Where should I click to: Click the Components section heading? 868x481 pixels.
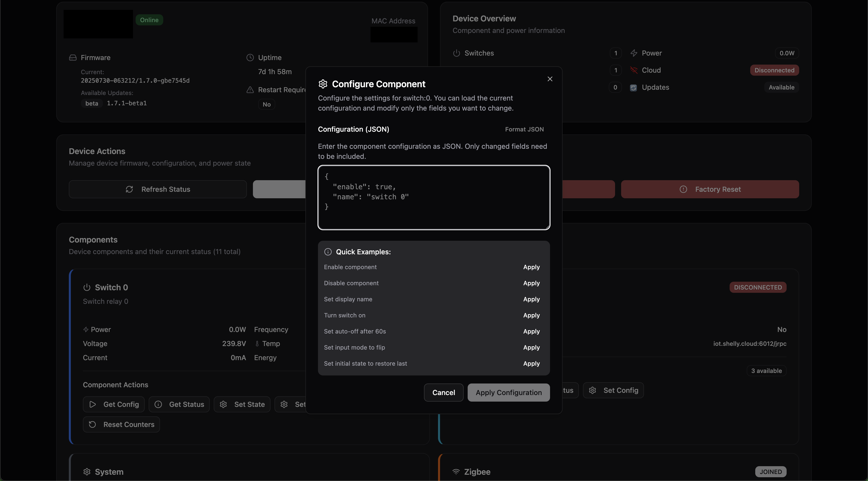click(x=93, y=240)
